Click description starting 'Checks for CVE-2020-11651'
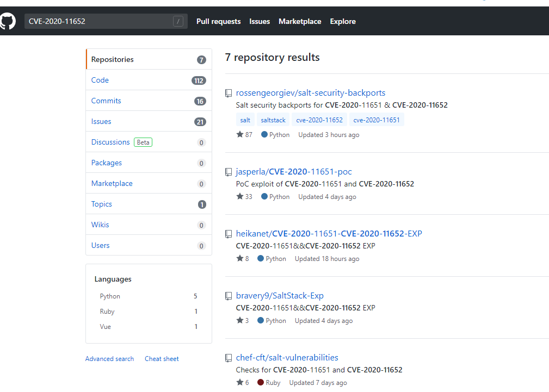 [319, 370]
